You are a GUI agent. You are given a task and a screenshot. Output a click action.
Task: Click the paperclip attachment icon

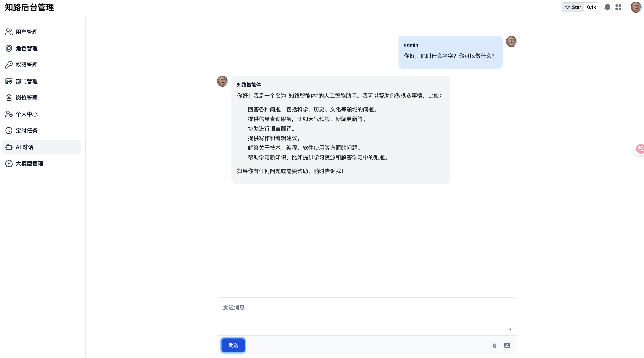coord(495,345)
